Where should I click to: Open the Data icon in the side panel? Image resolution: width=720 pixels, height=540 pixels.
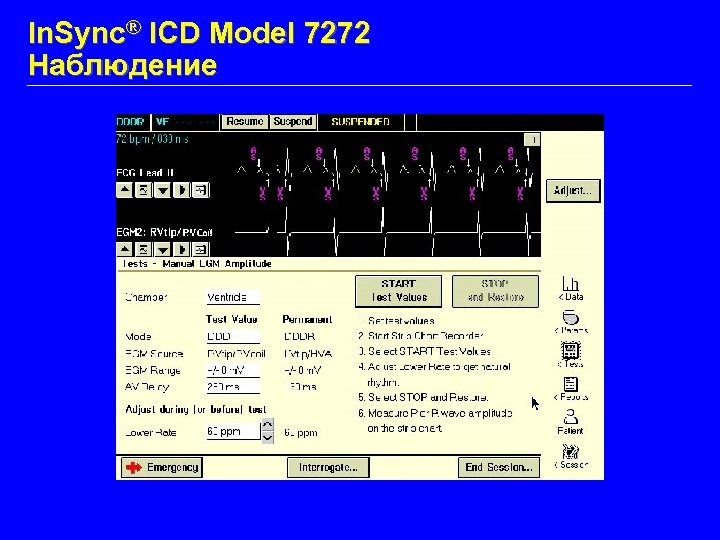570,289
